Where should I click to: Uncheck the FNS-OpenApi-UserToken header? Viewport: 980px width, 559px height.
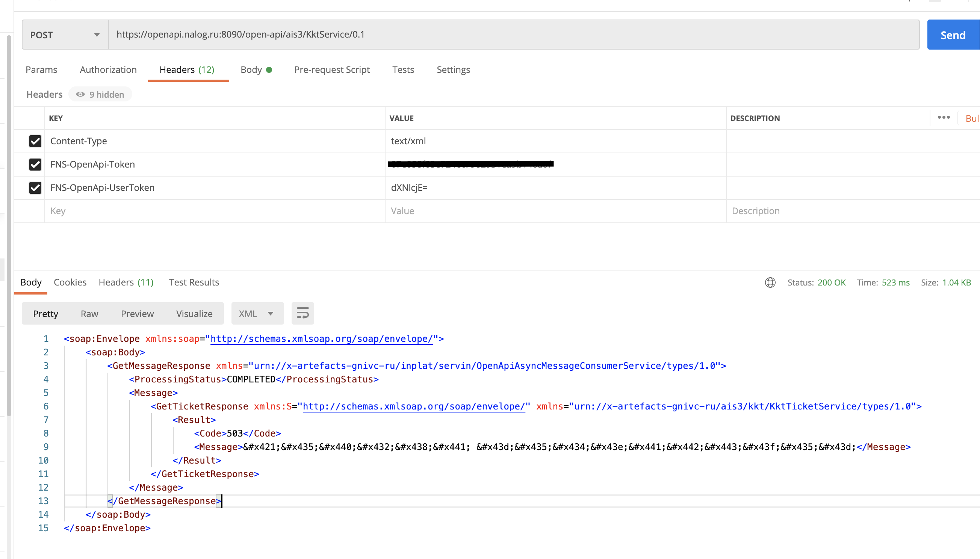pyautogui.click(x=35, y=188)
